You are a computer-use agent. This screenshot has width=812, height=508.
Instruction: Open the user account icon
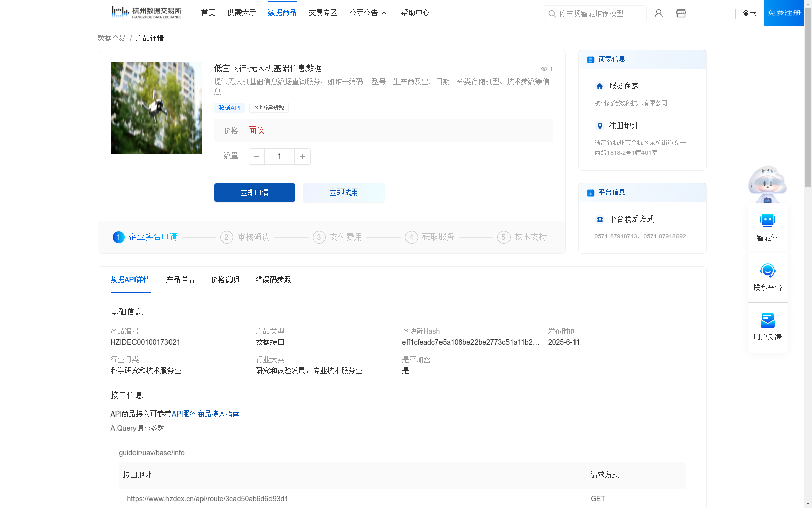[659, 13]
